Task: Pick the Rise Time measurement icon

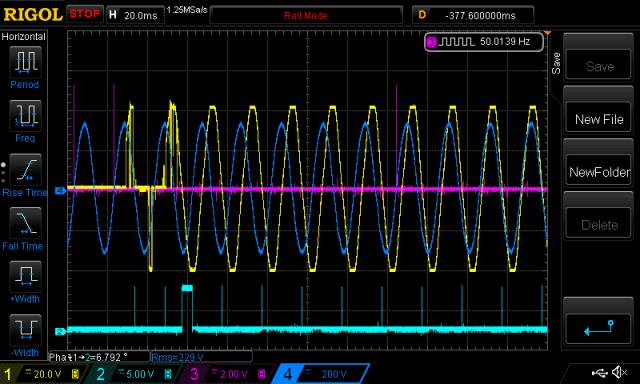Action: (25, 169)
